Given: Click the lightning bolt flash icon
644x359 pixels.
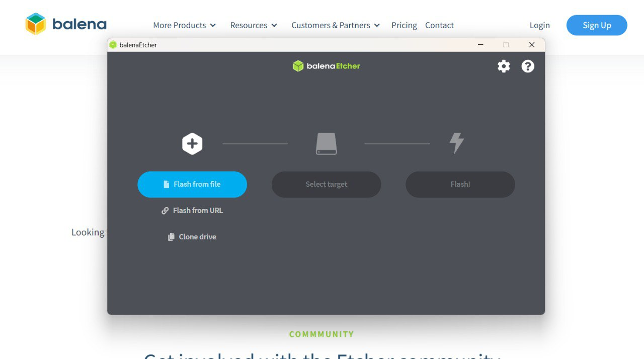Looking at the screenshot, I should click(456, 143).
